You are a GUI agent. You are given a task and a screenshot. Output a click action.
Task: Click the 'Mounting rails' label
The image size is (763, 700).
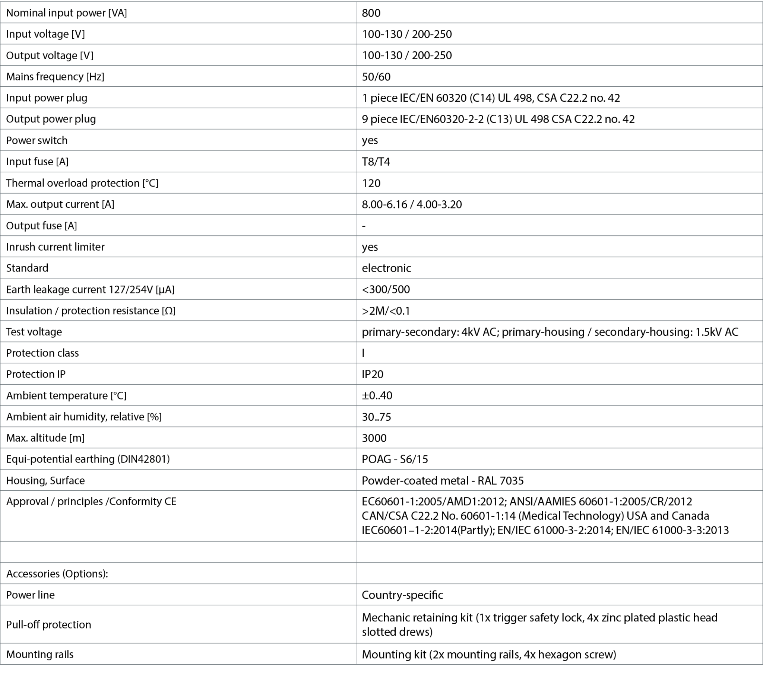(40, 654)
